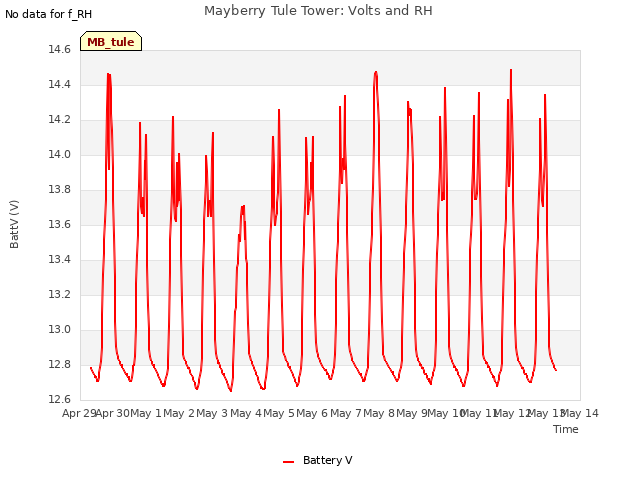Click the MB_tule annotation label
This screenshot has height=480, width=640.
(111, 41)
